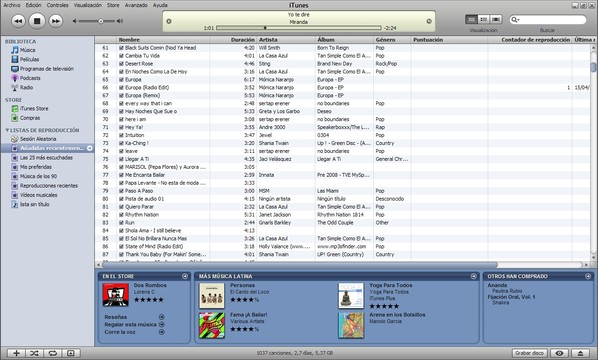This screenshot has height=360, width=598.
Task: Create a new playlist with plus button
Action: tap(16, 353)
